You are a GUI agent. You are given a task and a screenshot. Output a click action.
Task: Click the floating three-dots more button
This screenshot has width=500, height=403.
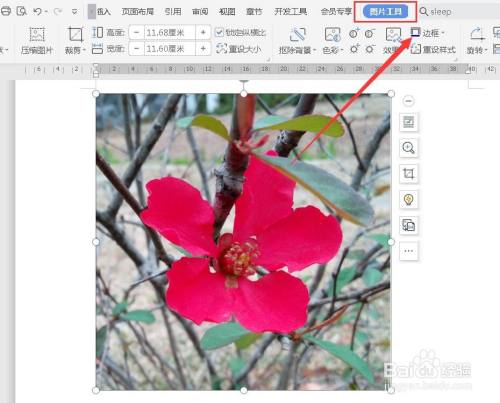409,251
